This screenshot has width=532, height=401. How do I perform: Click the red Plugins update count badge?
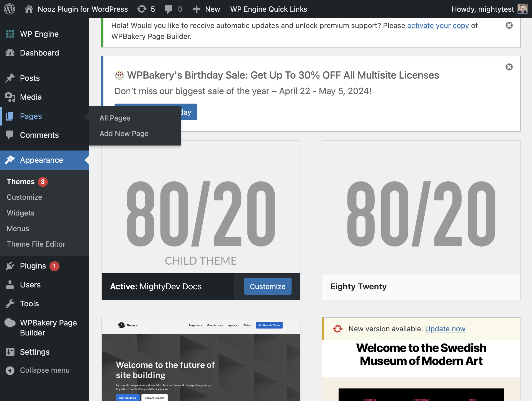point(54,266)
